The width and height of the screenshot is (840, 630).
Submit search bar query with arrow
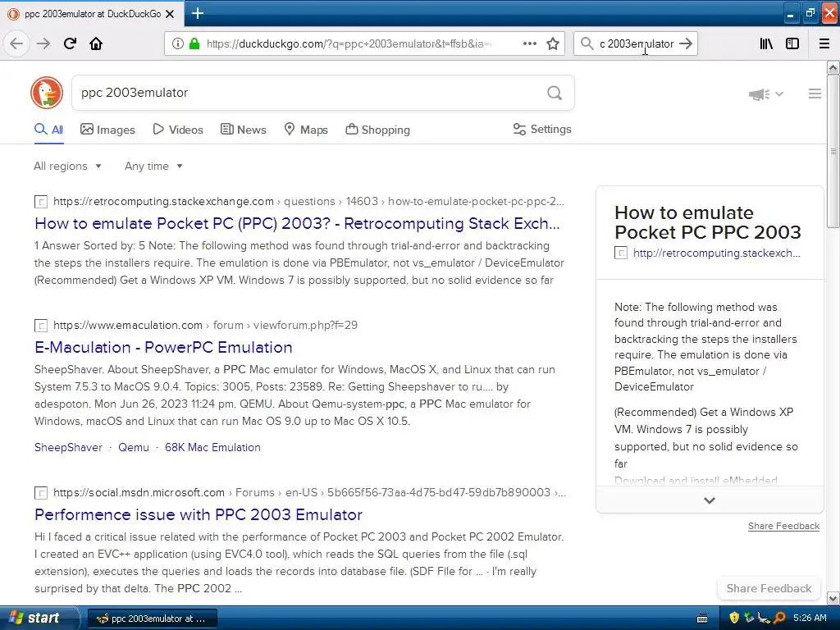[686, 43]
